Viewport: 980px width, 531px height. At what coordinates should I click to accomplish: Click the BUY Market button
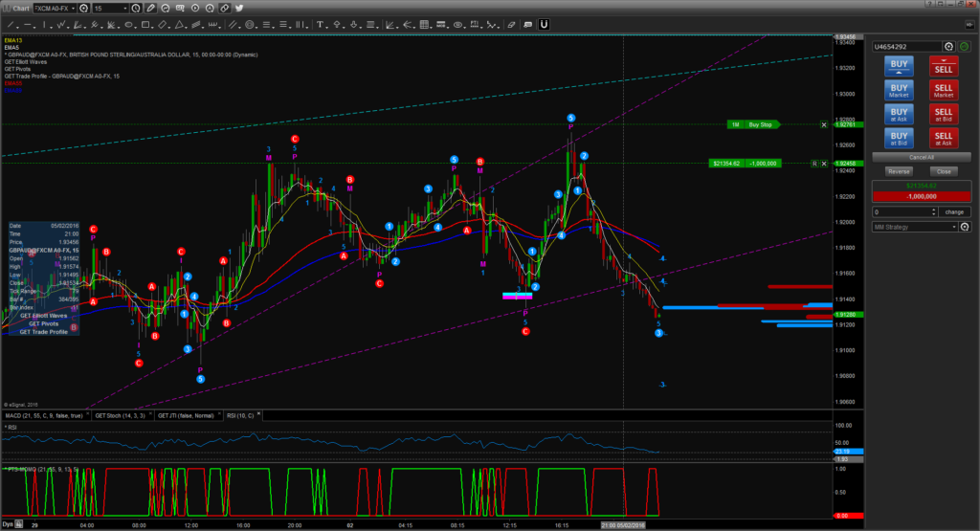tap(899, 90)
